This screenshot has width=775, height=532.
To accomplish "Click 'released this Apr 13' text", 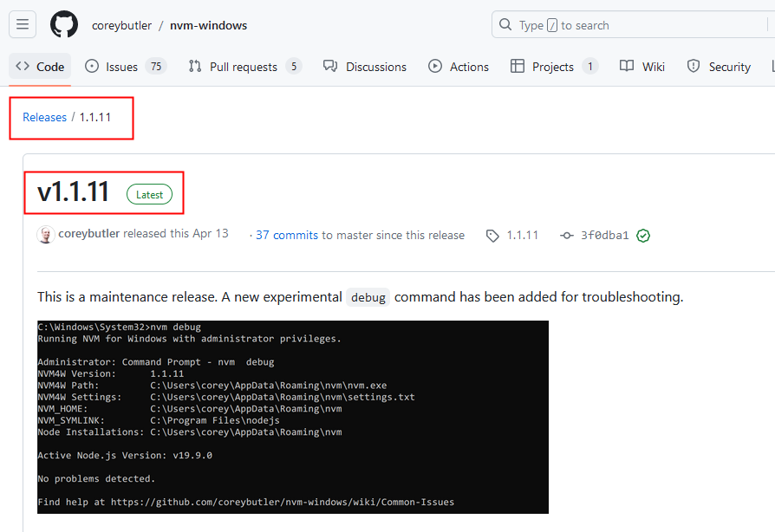I will pos(175,233).
